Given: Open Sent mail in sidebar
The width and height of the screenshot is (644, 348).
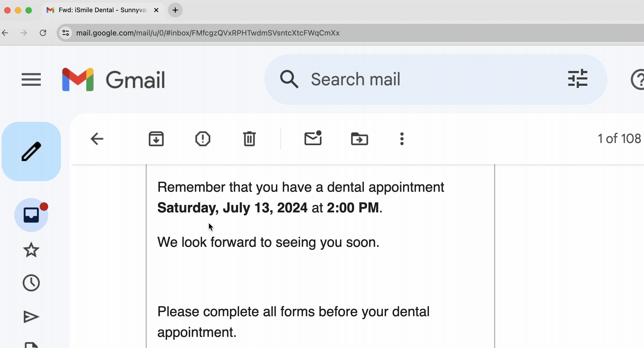Looking at the screenshot, I should pyautogui.click(x=31, y=317).
